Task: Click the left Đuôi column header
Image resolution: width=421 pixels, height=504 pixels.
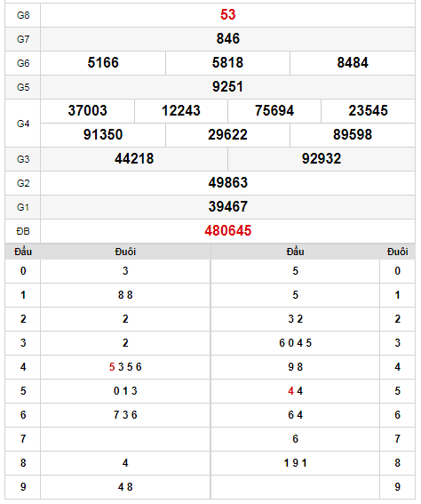Action: point(125,252)
